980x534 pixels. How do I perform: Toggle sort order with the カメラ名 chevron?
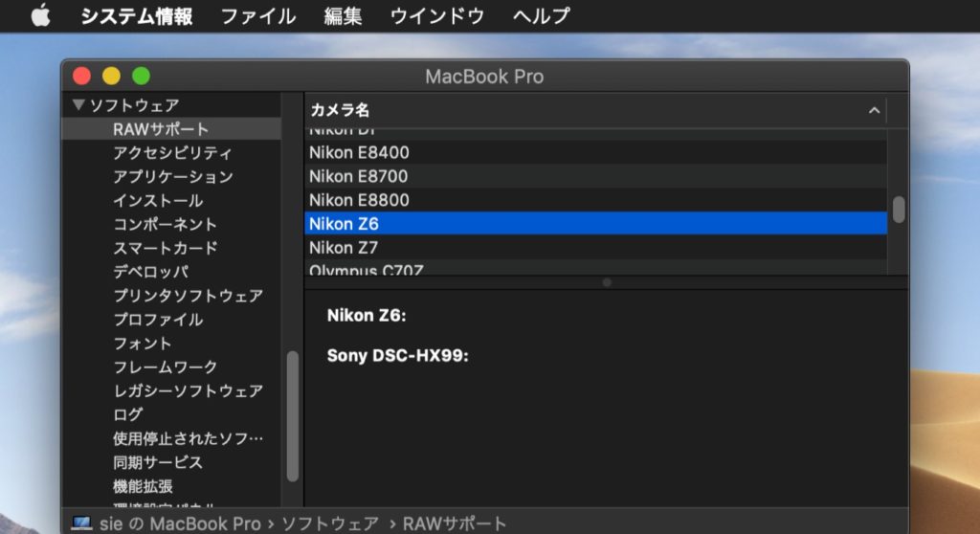pyautogui.click(x=874, y=111)
